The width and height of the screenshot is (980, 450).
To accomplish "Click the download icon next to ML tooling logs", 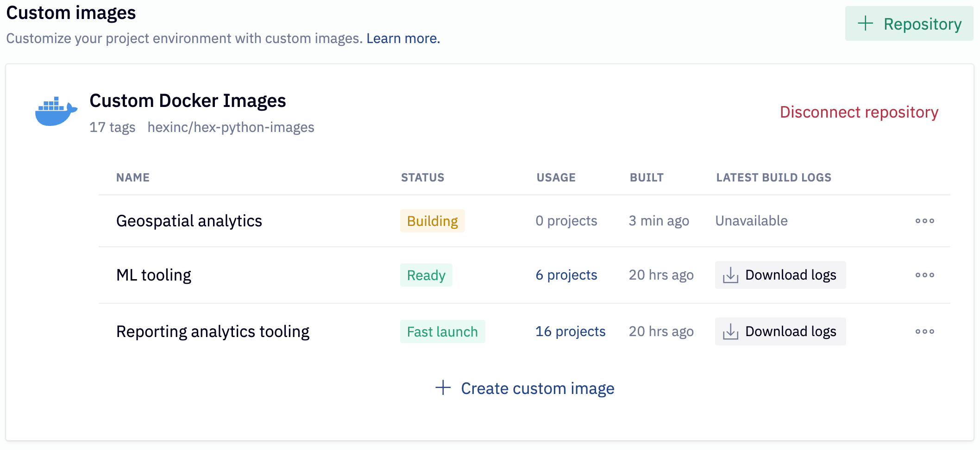I will (731, 275).
